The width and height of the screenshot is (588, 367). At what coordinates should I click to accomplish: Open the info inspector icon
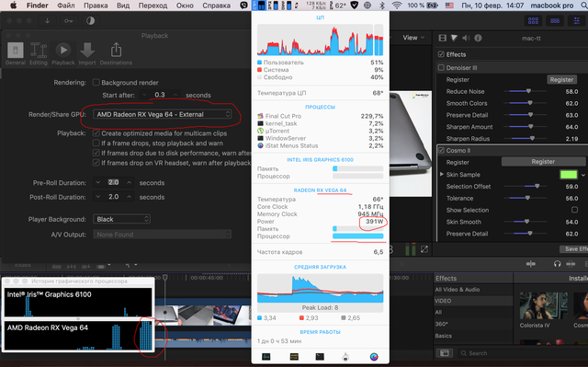[478, 38]
